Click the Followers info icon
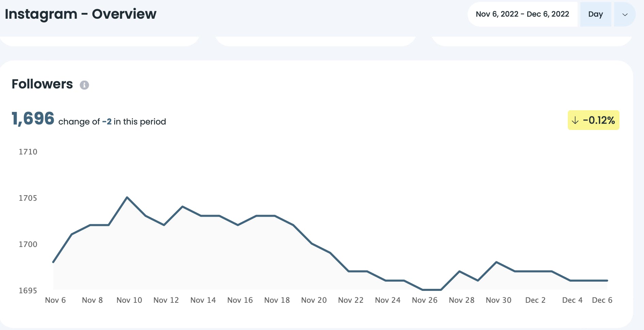 coord(84,85)
